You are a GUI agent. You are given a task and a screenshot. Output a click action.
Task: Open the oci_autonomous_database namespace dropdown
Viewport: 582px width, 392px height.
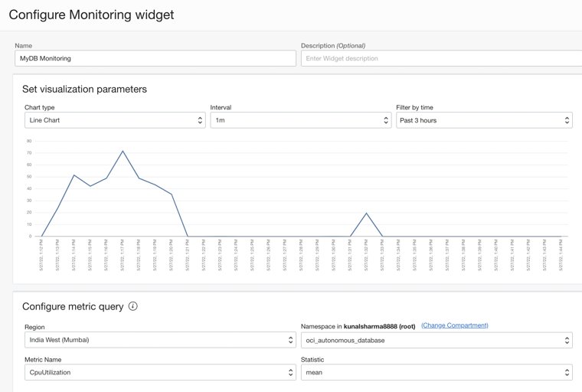click(x=436, y=340)
